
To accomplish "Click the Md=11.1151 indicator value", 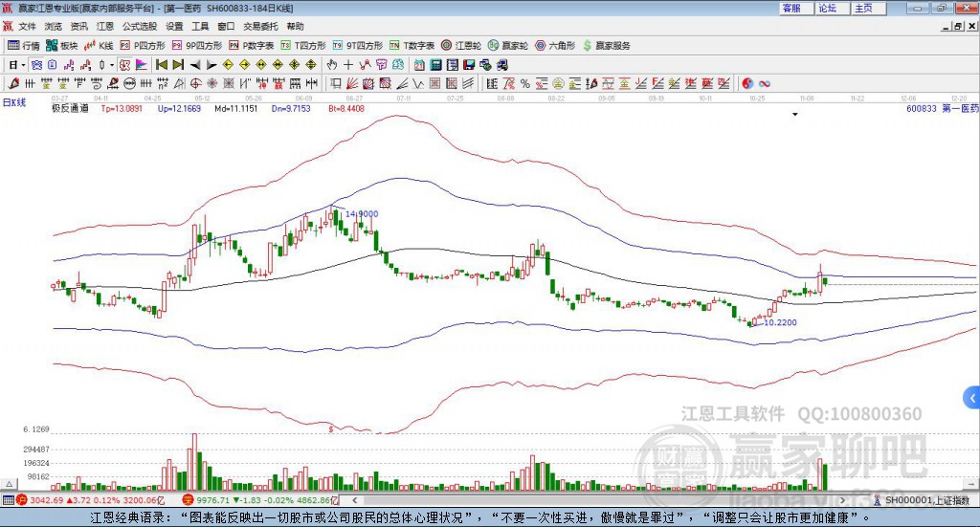I will pos(236,108).
